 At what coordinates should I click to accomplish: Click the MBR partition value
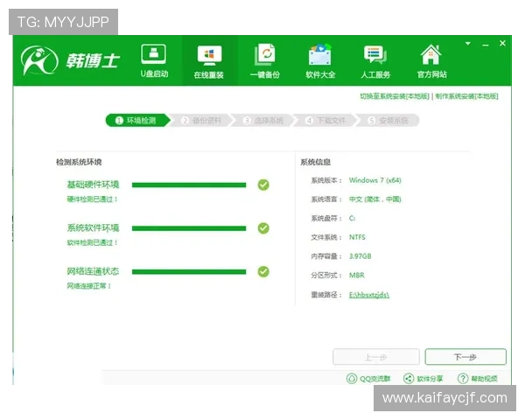click(357, 276)
